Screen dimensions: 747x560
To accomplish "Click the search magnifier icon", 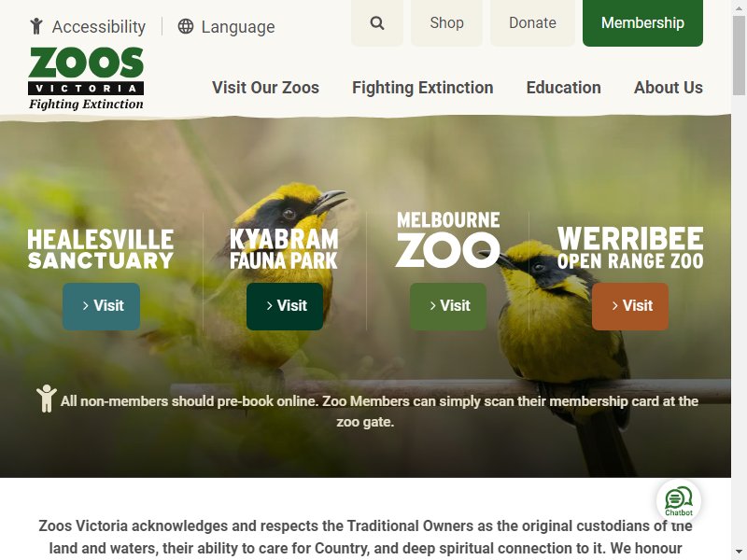I will coord(377,22).
